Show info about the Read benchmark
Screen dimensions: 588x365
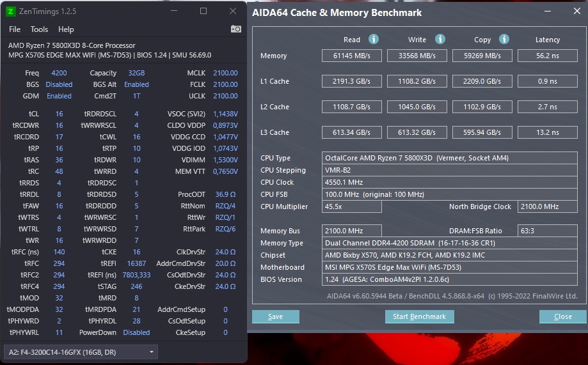(x=374, y=39)
